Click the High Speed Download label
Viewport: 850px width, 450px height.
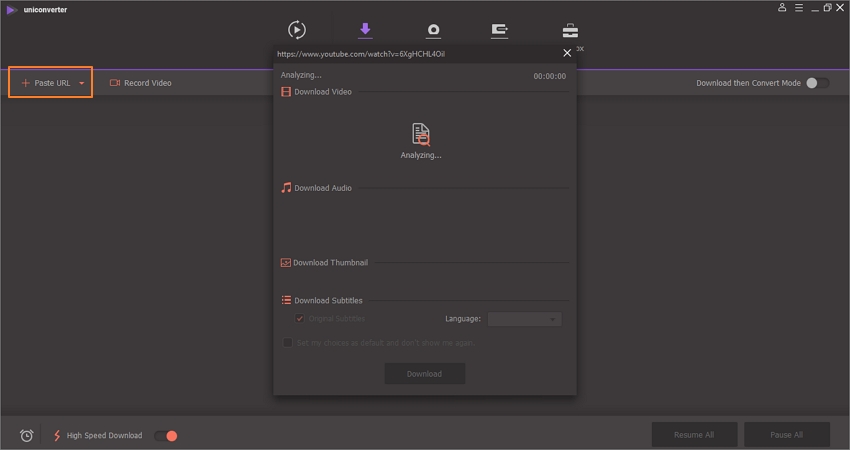click(x=104, y=435)
